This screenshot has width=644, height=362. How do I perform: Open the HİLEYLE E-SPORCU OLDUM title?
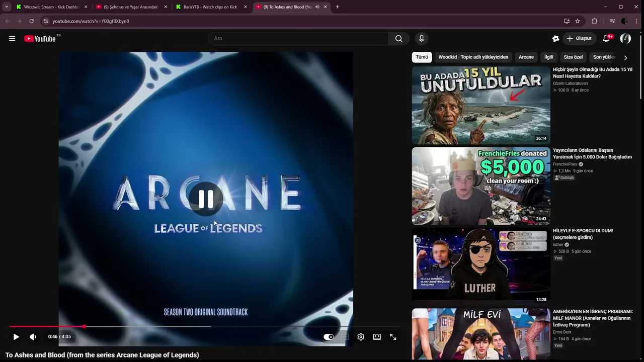[x=583, y=234]
